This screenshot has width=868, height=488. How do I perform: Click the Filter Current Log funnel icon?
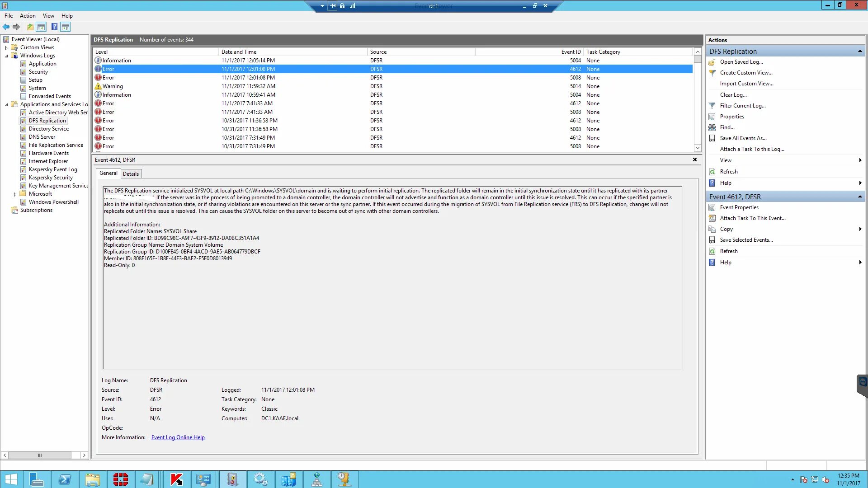coord(712,106)
